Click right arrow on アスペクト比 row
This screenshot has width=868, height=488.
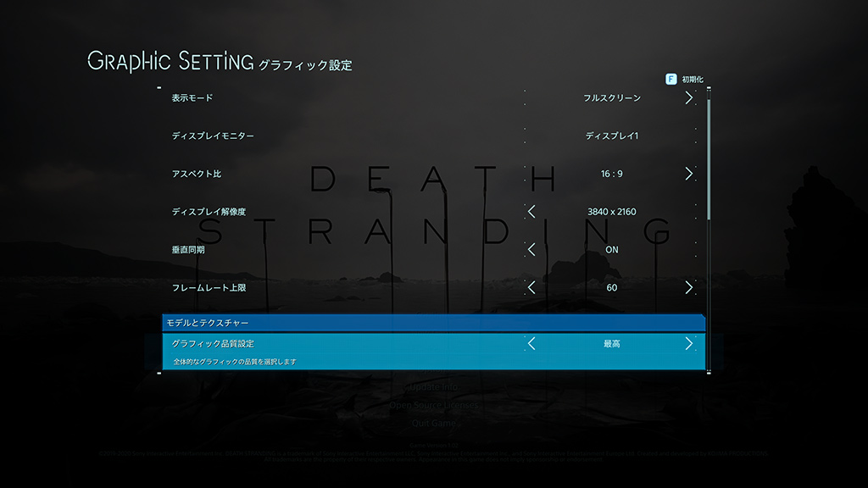pos(688,174)
